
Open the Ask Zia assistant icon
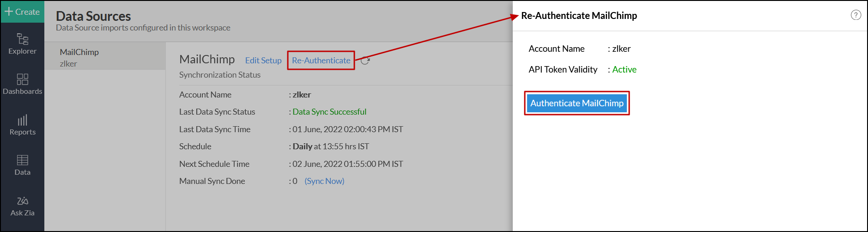[22, 201]
